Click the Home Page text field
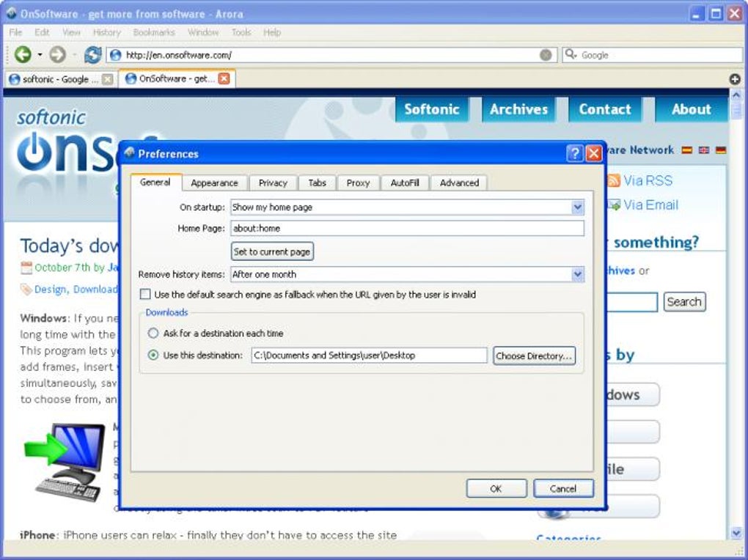This screenshot has width=748, height=560. coord(408,228)
